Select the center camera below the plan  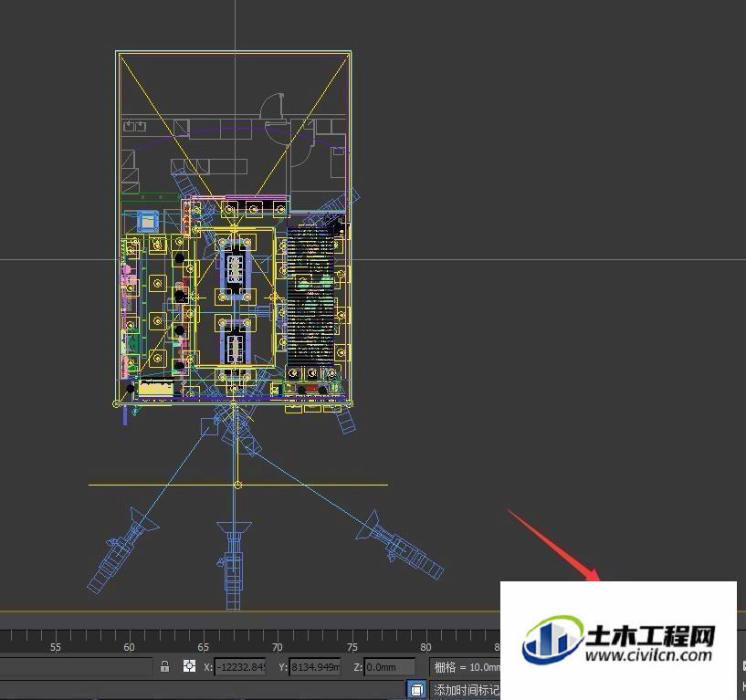click(233, 565)
